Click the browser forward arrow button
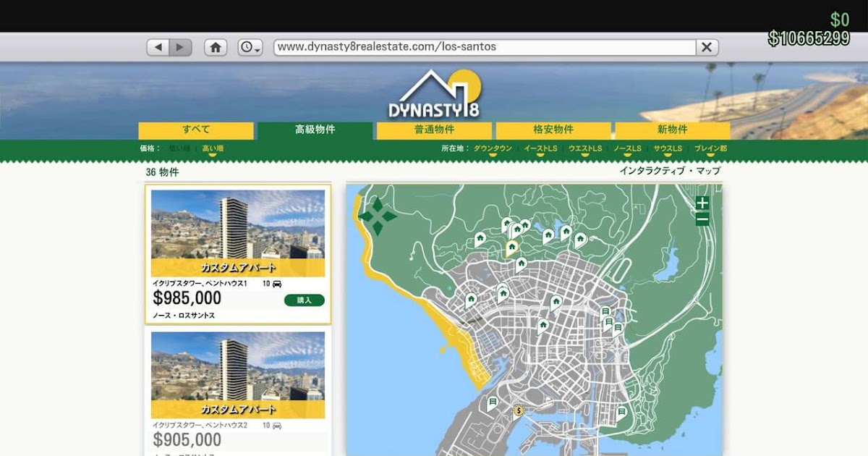Image resolution: width=868 pixels, height=456 pixels. pos(181,47)
